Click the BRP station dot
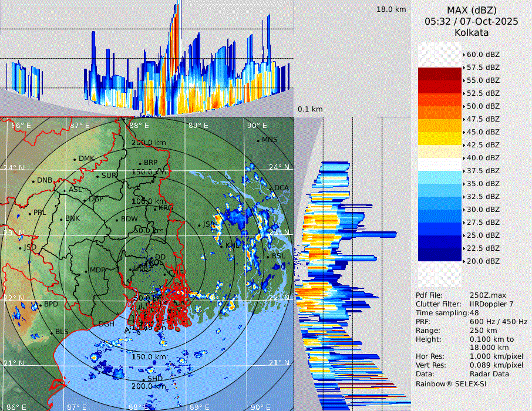 (x=140, y=163)
